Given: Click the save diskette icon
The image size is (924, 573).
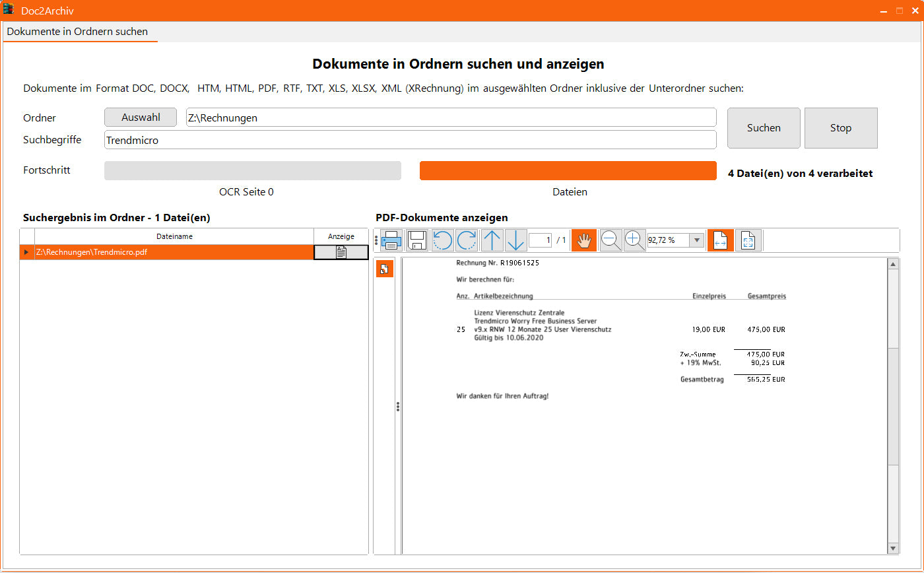Looking at the screenshot, I should point(416,240).
